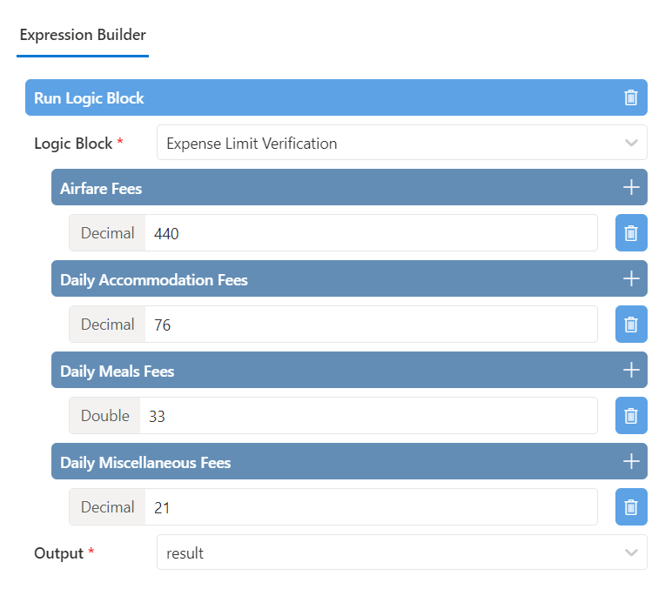
Task: Delete the Run Logic Block expression
Action: 631,97
